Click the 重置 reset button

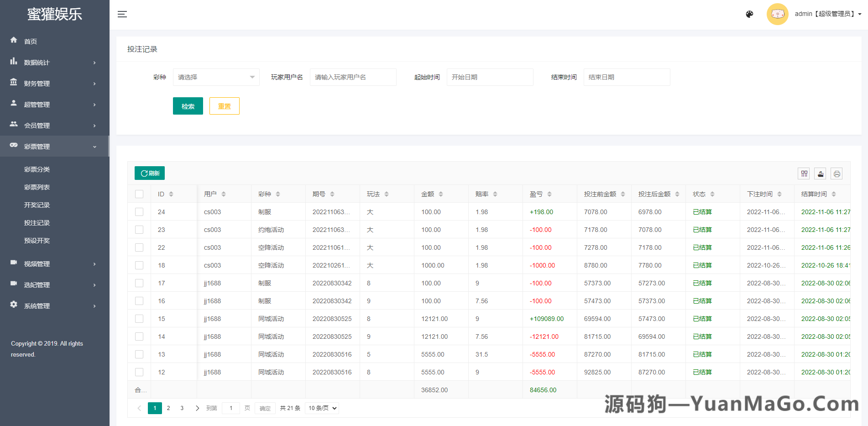[x=224, y=105]
